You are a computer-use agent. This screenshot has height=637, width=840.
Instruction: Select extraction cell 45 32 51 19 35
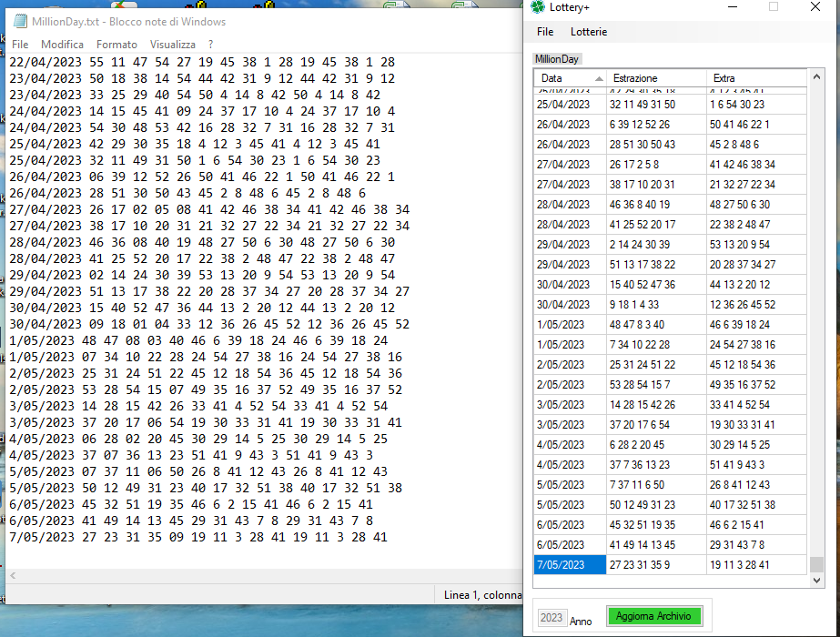(656, 525)
